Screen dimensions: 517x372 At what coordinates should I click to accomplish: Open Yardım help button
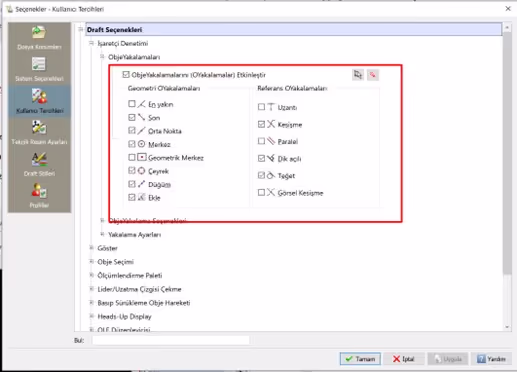click(491, 359)
